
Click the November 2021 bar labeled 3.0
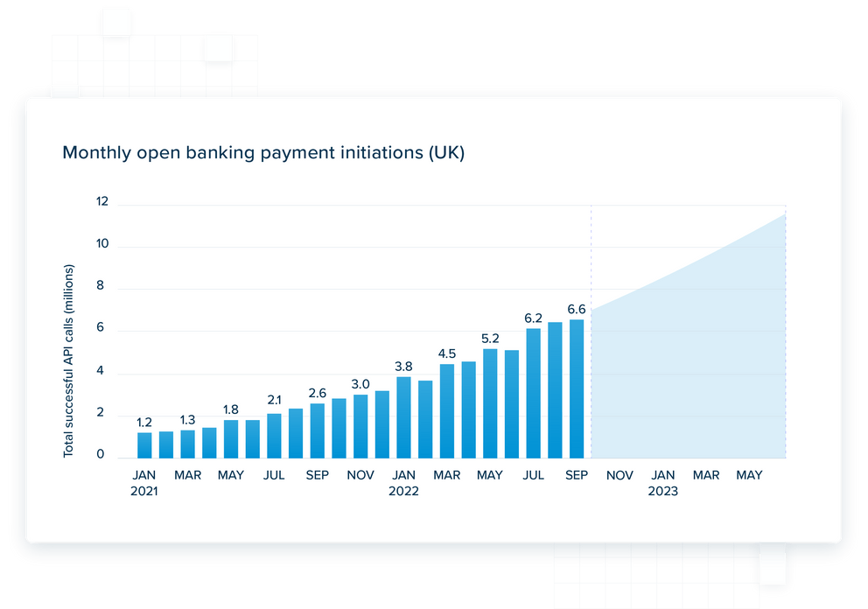pos(360,426)
